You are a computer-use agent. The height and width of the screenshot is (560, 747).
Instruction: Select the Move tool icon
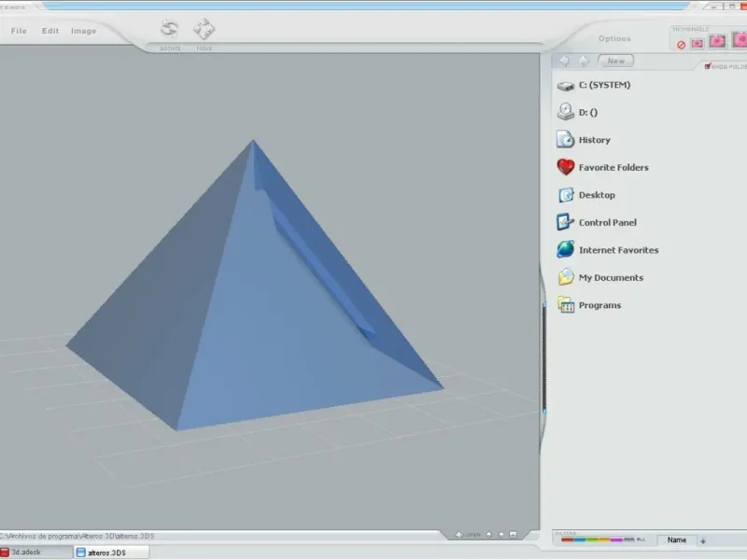(x=204, y=30)
